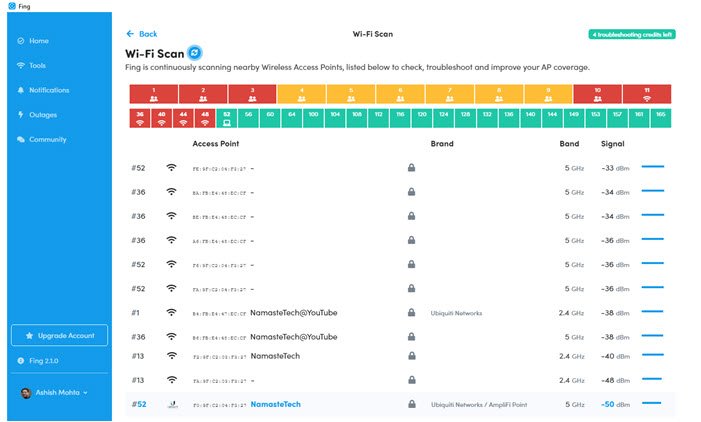Click the Upgrade Account button
Image resolution: width=701 pixels, height=422 pixels.
(59, 335)
